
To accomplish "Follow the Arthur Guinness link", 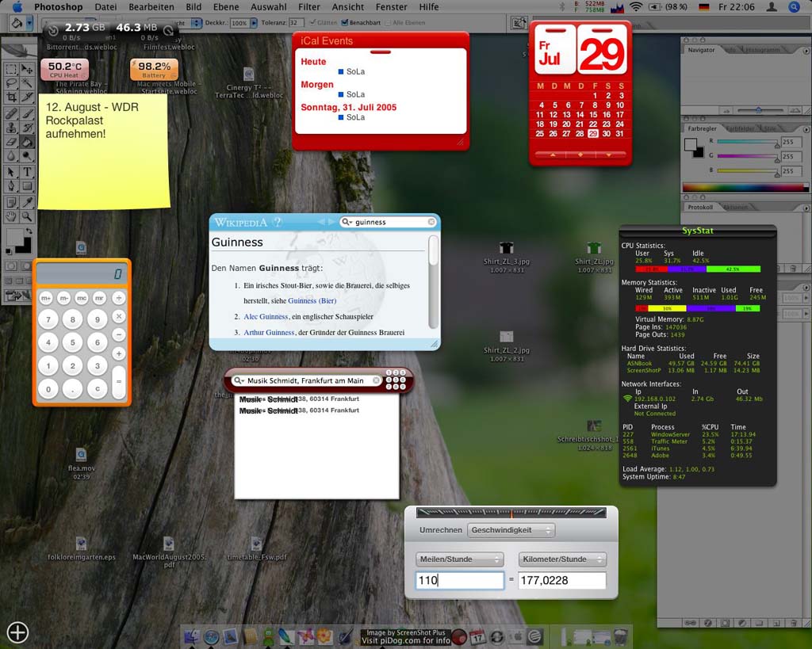I will 269,332.
